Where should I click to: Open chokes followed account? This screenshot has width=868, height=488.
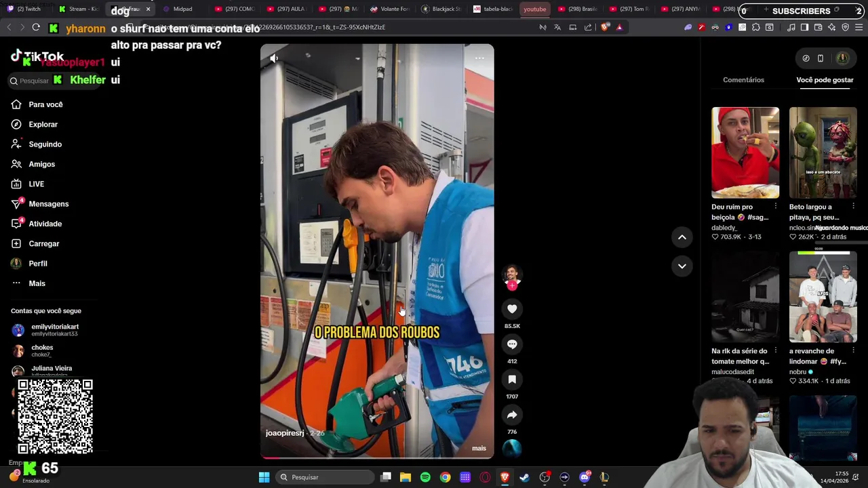[41, 350]
